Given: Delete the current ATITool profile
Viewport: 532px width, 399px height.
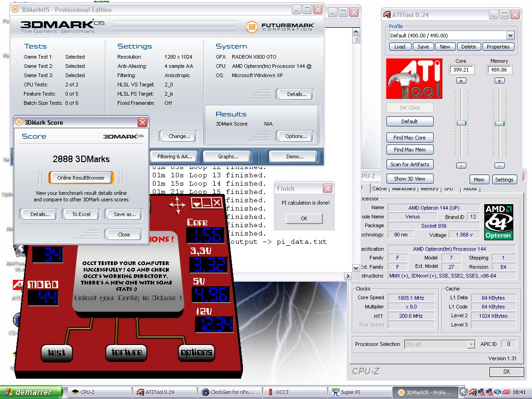Looking at the screenshot, I should tap(469, 47).
